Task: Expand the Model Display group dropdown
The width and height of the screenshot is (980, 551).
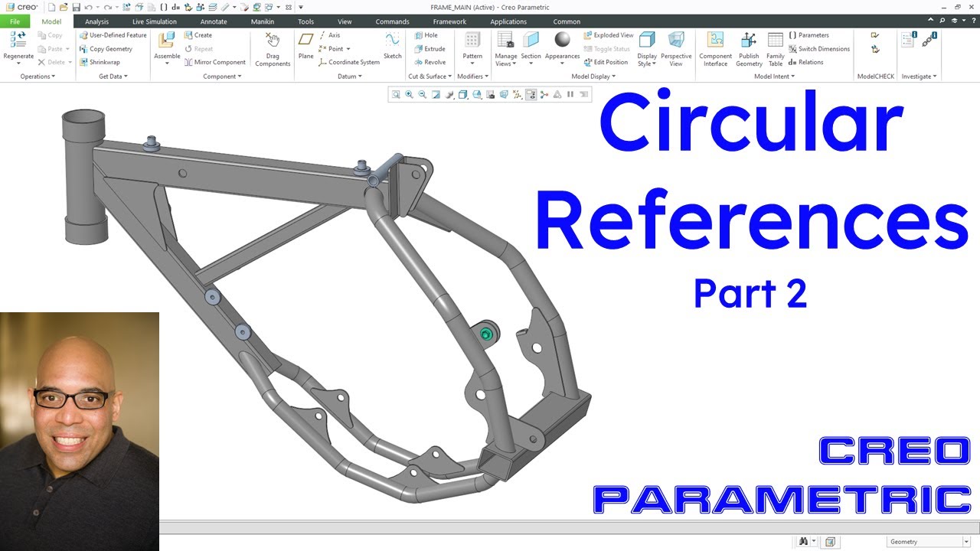Action: tap(593, 77)
